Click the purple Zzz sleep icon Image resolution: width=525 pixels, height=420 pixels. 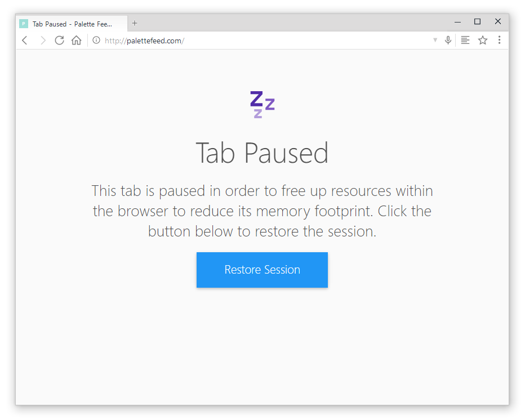(x=262, y=104)
